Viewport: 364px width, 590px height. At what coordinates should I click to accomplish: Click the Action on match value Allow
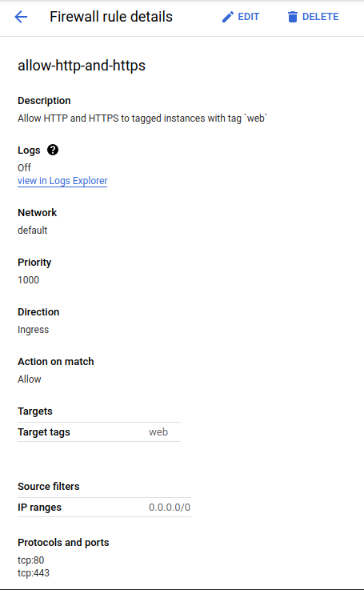pos(30,379)
